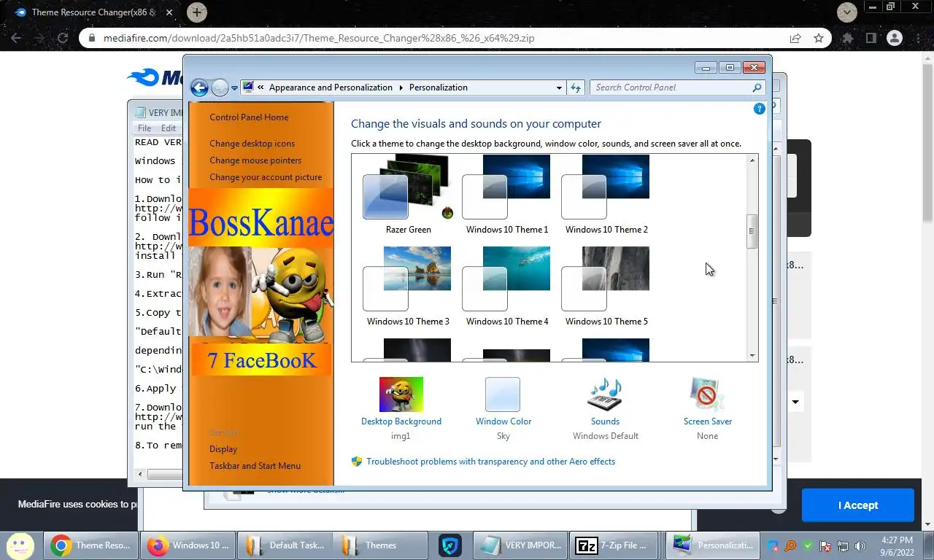Click the Control Panel back arrow button

click(199, 87)
